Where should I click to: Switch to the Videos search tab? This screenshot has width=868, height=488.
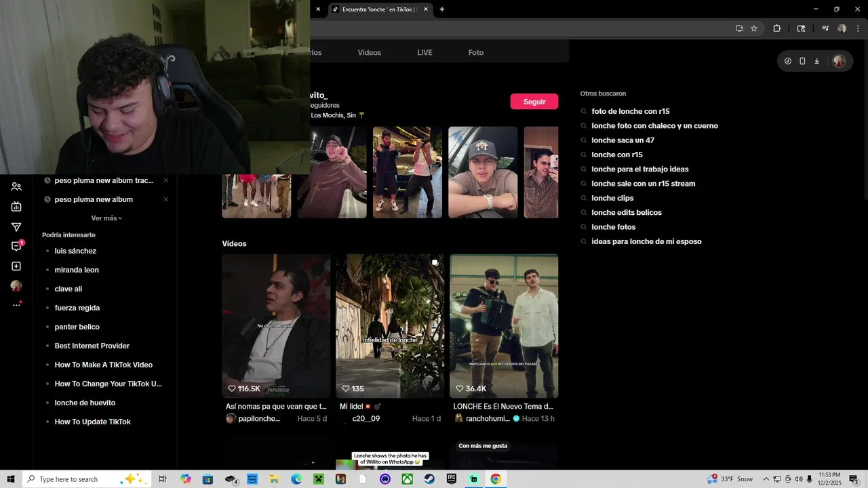(370, 53)
